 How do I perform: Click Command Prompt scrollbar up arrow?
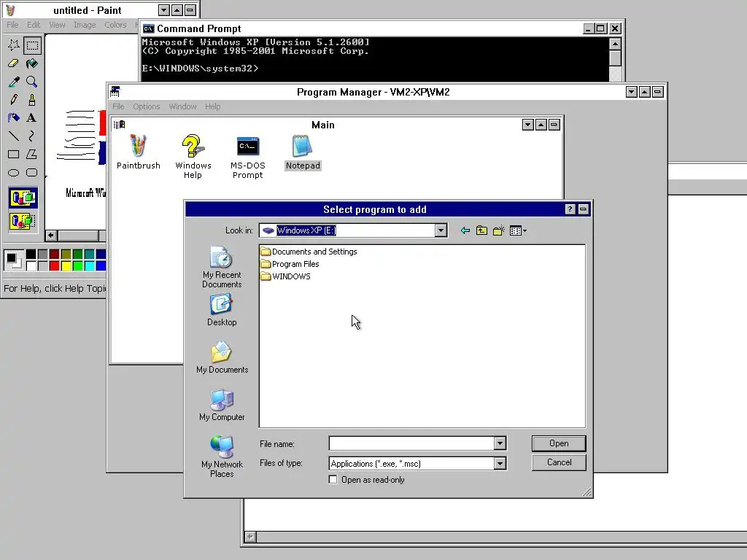(x=615, y=44)
